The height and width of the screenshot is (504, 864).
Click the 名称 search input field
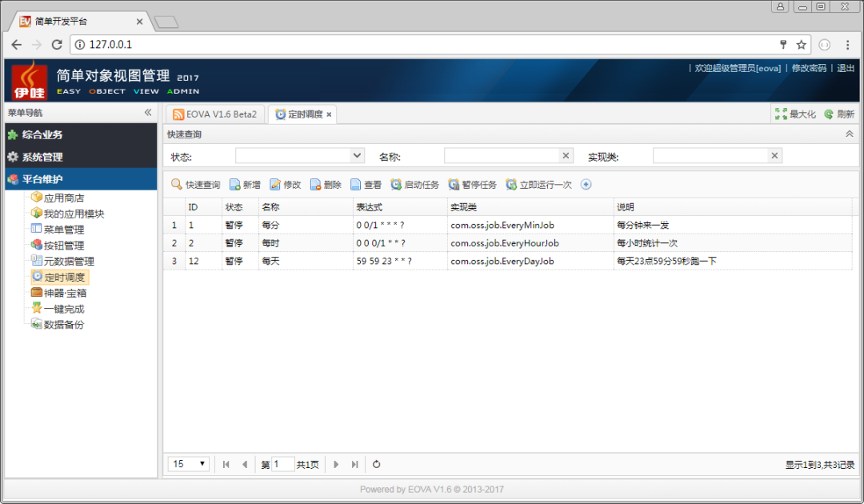tap(502, 156)
